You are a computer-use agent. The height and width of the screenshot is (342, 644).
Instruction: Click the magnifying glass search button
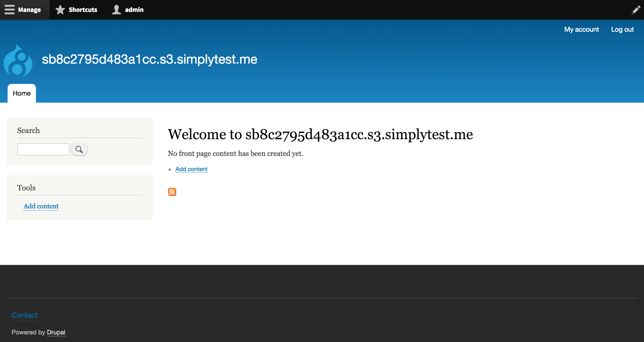pos(80,150)
